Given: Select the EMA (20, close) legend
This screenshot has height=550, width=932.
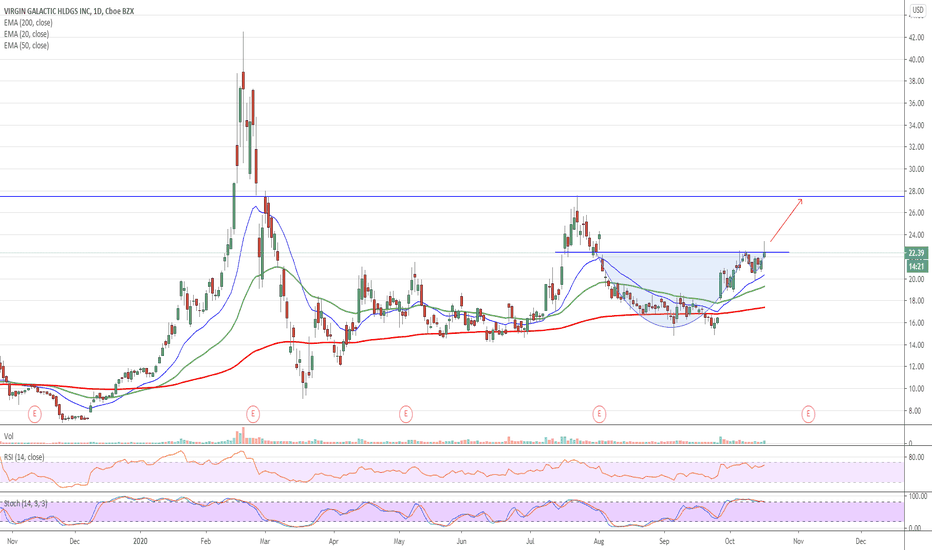Looking at the screenshot, I should click(26, 34).
